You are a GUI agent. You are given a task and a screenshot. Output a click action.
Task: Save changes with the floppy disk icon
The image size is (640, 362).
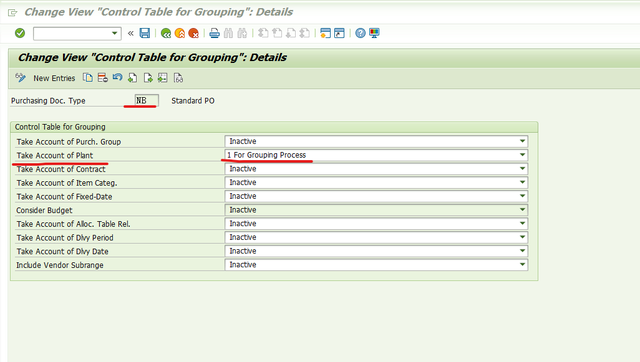coord(145,33)
